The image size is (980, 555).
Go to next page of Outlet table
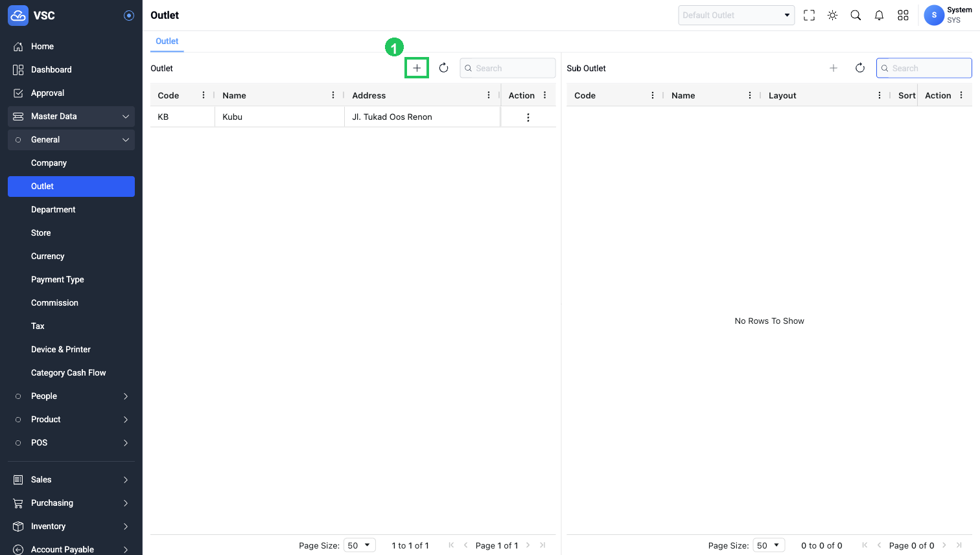528,545
